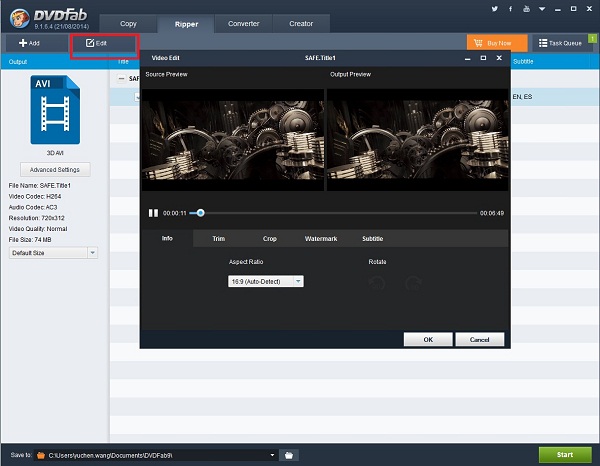The height and width of the screenshot is (466, 600).
Task: Switch to the Copy tab
Action: tap(128, 24)
